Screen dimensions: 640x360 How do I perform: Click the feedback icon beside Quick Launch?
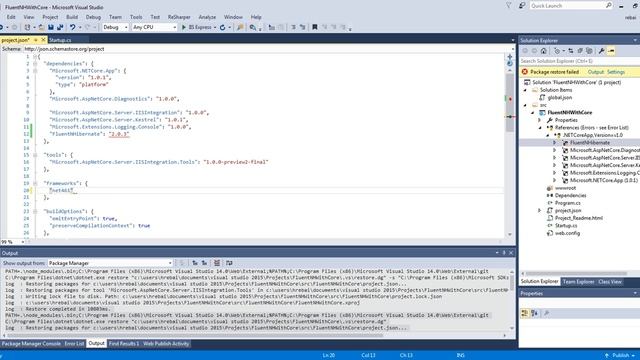tap(522, 6)
